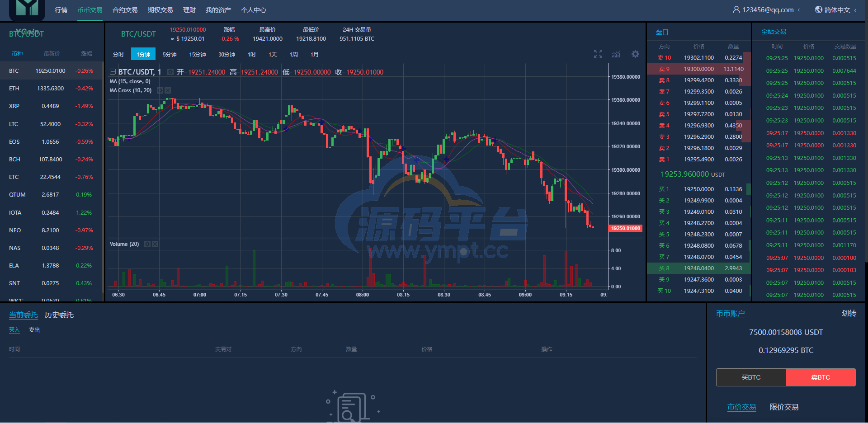Select NEO in the coin list
Viewport: 868px width, 423px height.
(x=52, y=230)
